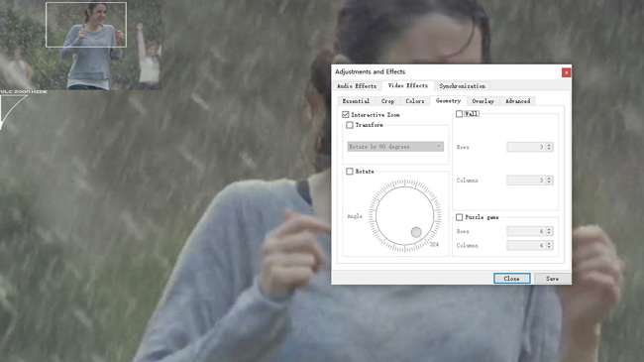The image size is (644, 362).
Task: Click the Puzzle game Columns spinner
Action: (x=530, y=246)
